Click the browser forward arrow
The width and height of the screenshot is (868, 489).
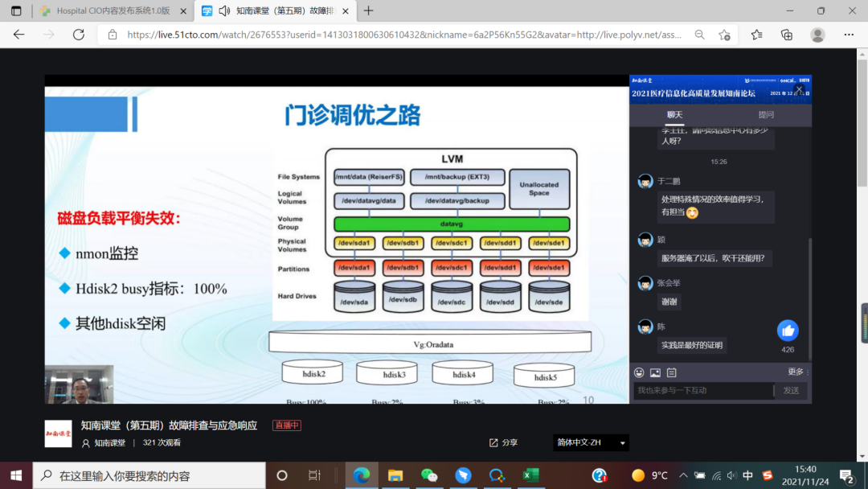point(49,35)
